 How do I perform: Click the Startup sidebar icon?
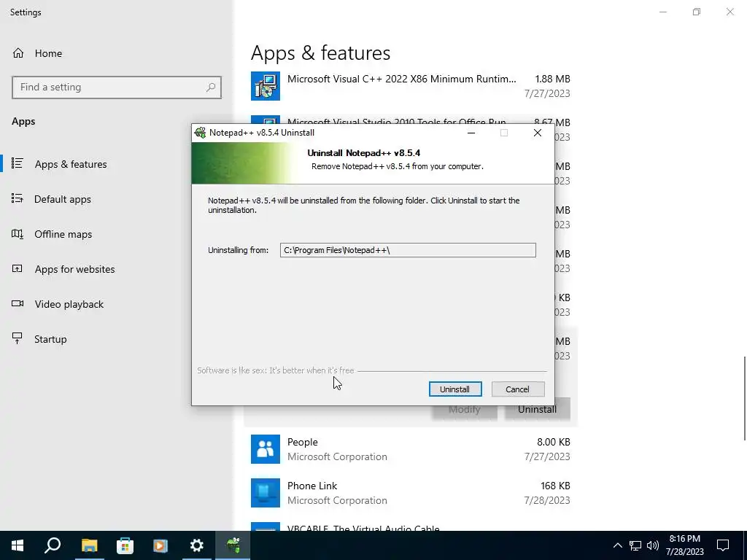coord(18,338)
